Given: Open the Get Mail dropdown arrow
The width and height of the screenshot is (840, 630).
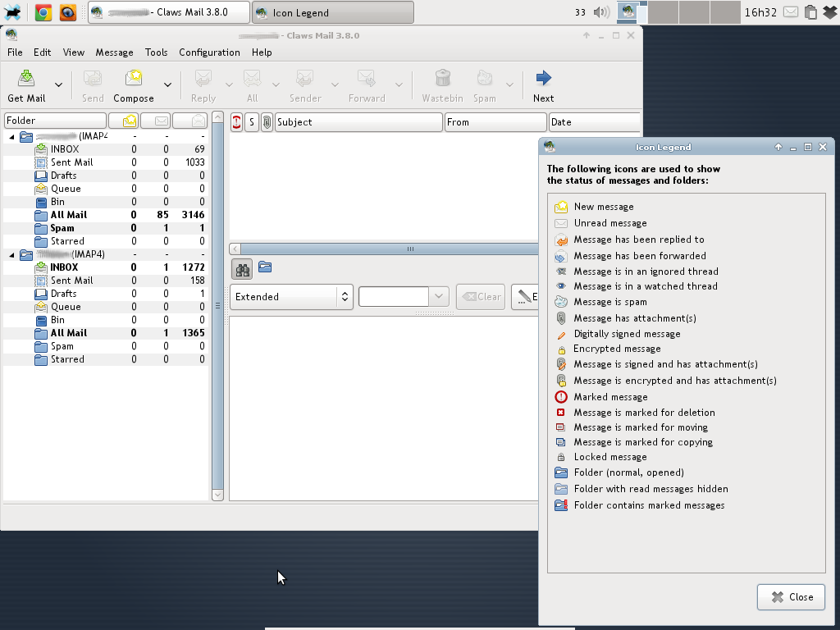Looking at the screenshot, I should (x=58, y=84).
